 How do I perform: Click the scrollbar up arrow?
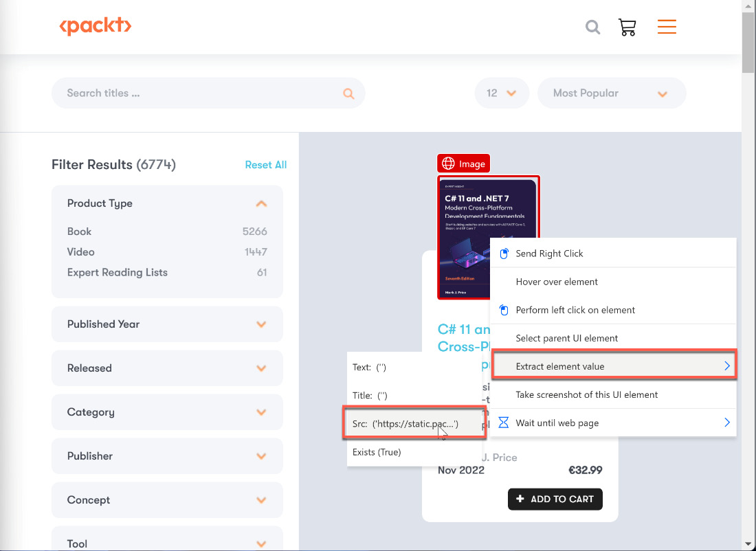point(748,5)
